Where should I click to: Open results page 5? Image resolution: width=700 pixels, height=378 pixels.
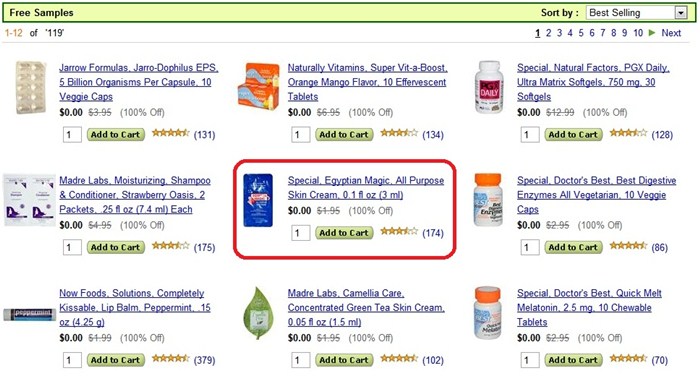click(581, 33)
